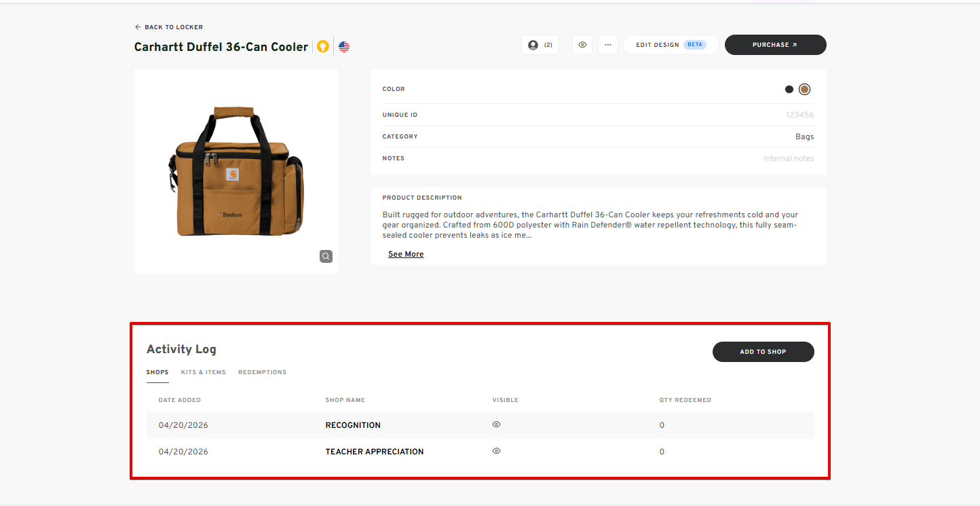Select the Shops tab
The image size is (980, 506).
click(x=157, y=372)
